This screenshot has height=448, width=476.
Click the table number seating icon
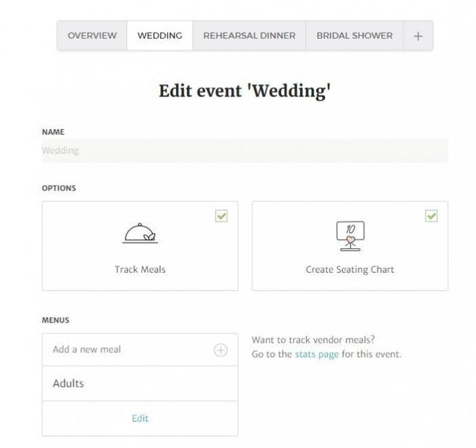point(350,236)
